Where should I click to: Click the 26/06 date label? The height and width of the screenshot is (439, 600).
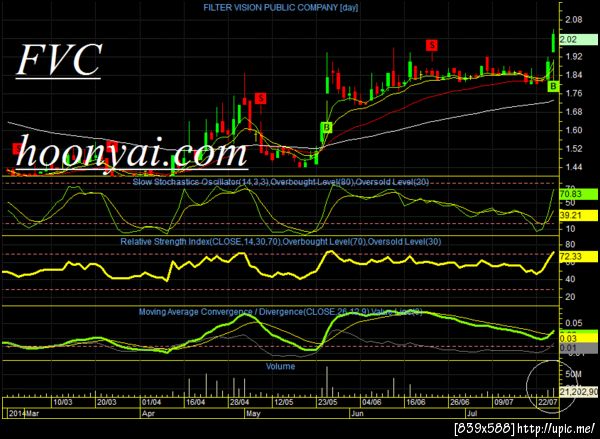[460, 402]
